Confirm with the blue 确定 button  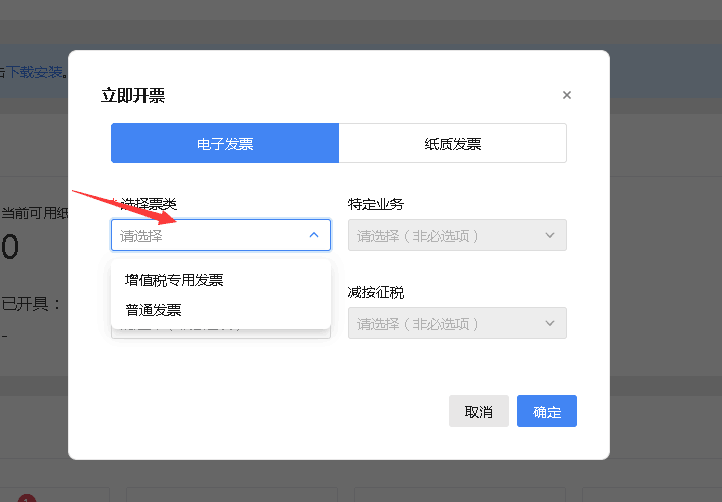point(547,411)
